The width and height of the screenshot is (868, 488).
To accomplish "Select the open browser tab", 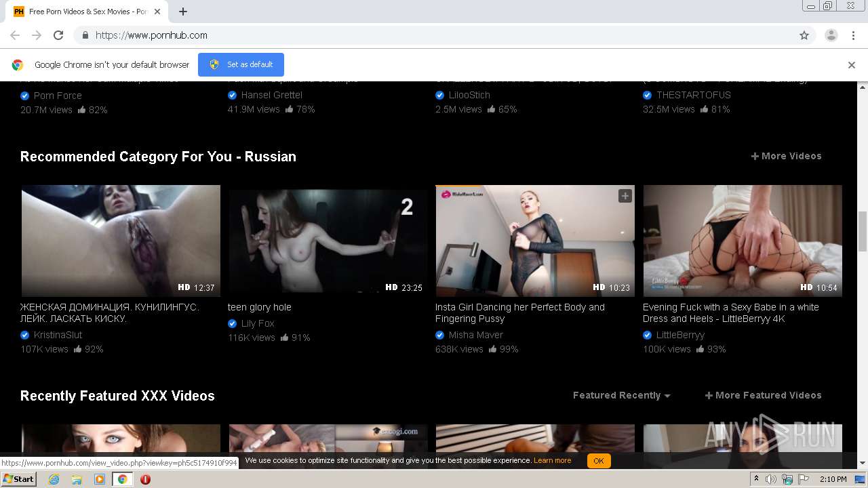I will (88, 12).
